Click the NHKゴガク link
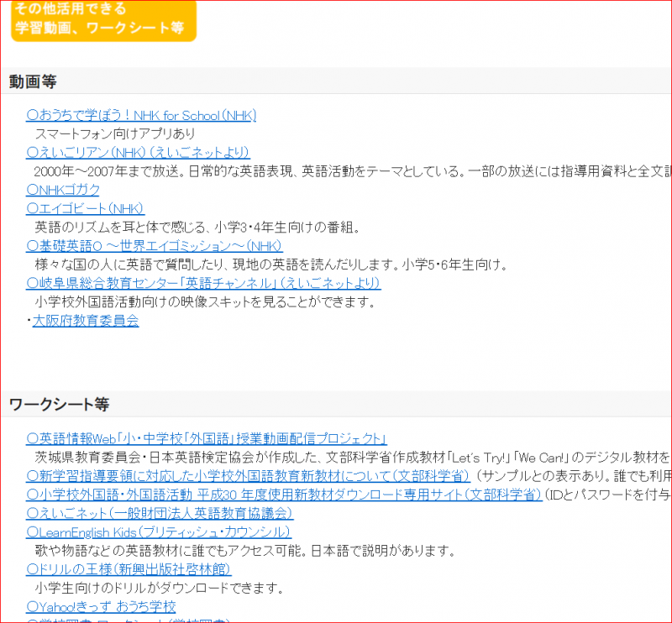 coord(63,189)
